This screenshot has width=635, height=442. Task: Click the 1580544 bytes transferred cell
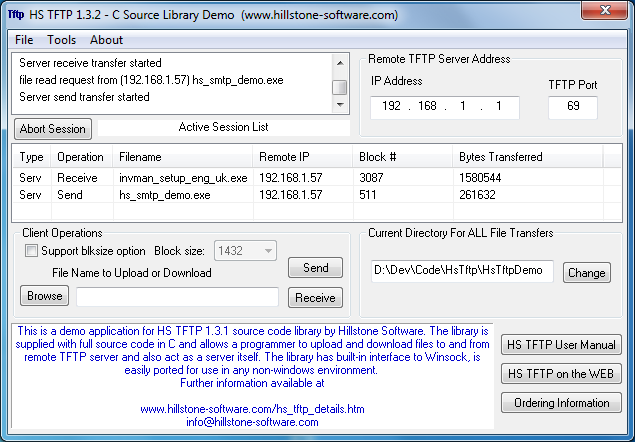480,177
